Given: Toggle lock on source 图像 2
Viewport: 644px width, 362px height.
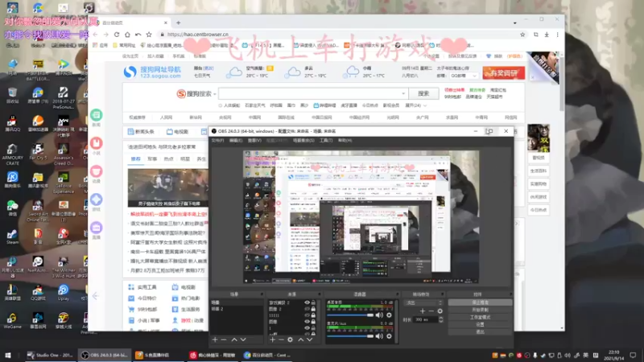Looking at the screenshot, I should coord(313,309).
